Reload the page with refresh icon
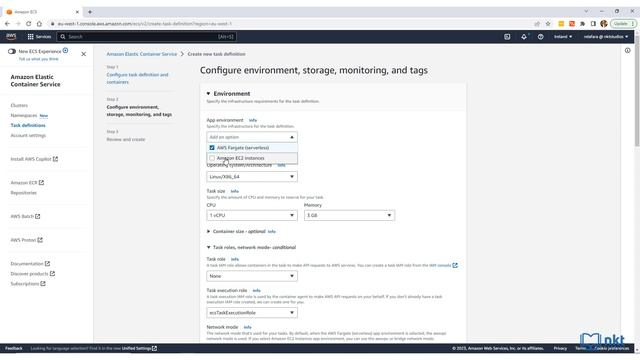 coord(29,24)
